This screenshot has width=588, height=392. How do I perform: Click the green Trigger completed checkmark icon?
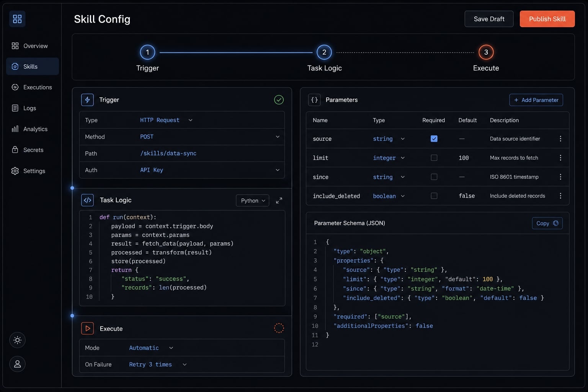coord(279,100)
